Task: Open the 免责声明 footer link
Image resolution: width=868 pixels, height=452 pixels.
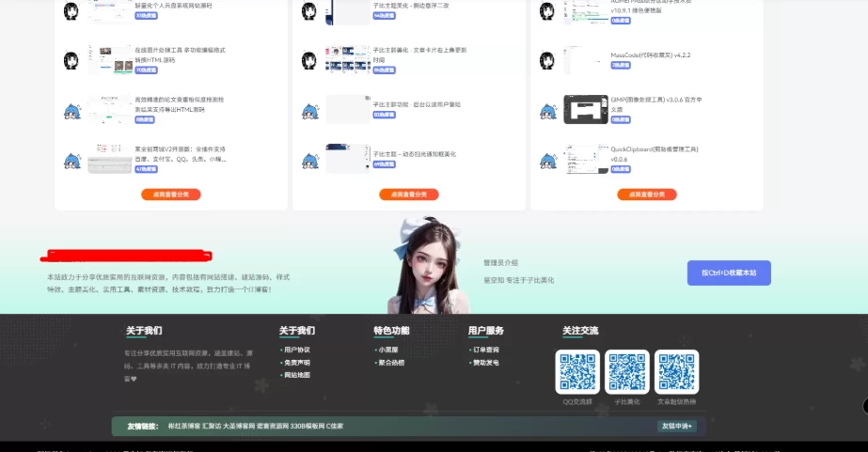Action: click(297, 363)
